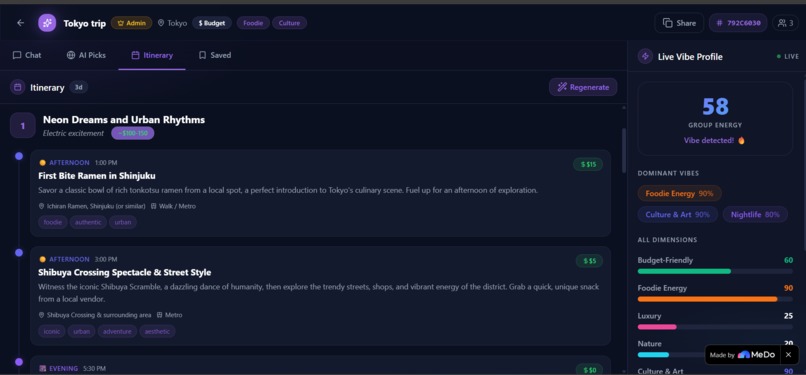Screen dimensions: 806x375
Task: Click the Live Vibe Profile lightning icon
Action: (645, 57)
